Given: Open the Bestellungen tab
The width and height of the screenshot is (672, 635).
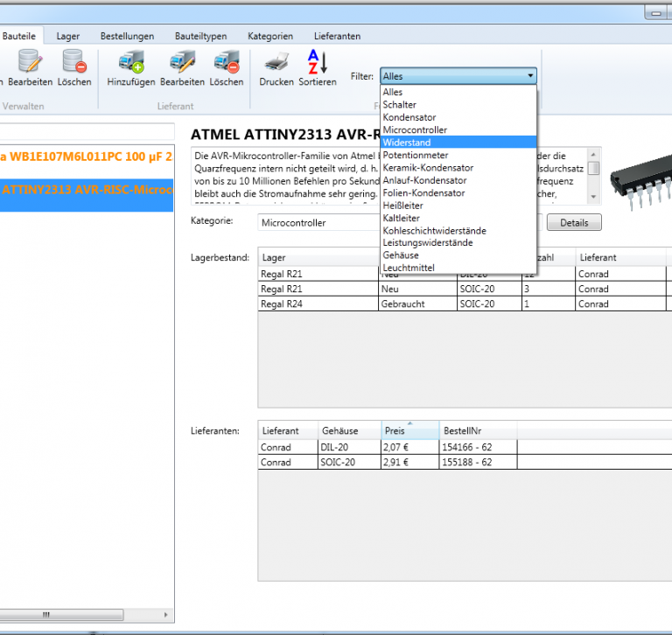Looking at the screenshot, I should pos(127,36).
